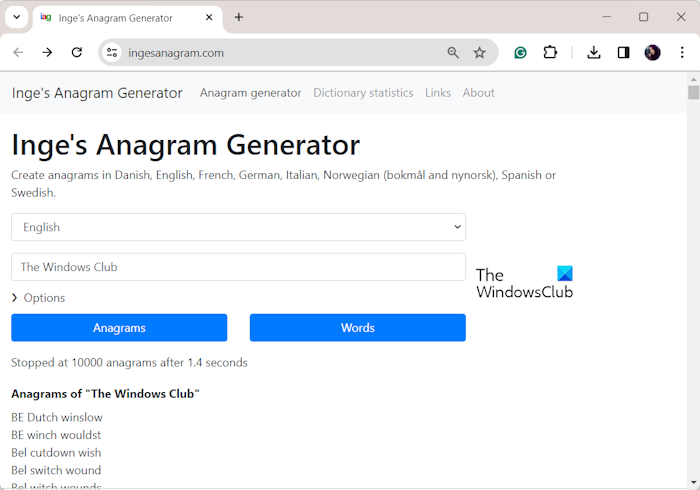Viewport: 700px width, 490px height.
Task: Close the Inge's Anagram Generator tab
Action: pos(209,17)
